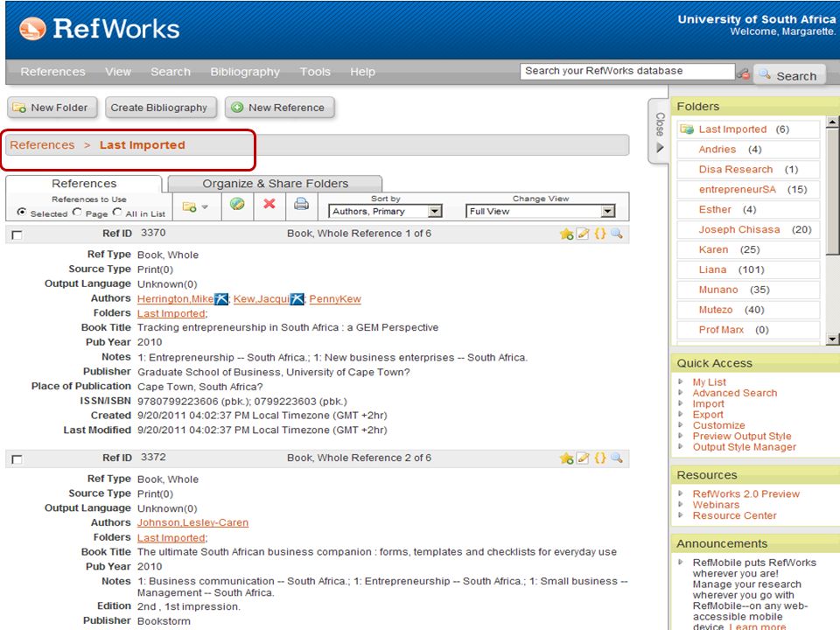The image size is (840, 630).
Task: Click the red X delete icon
Action: point(269,204)
